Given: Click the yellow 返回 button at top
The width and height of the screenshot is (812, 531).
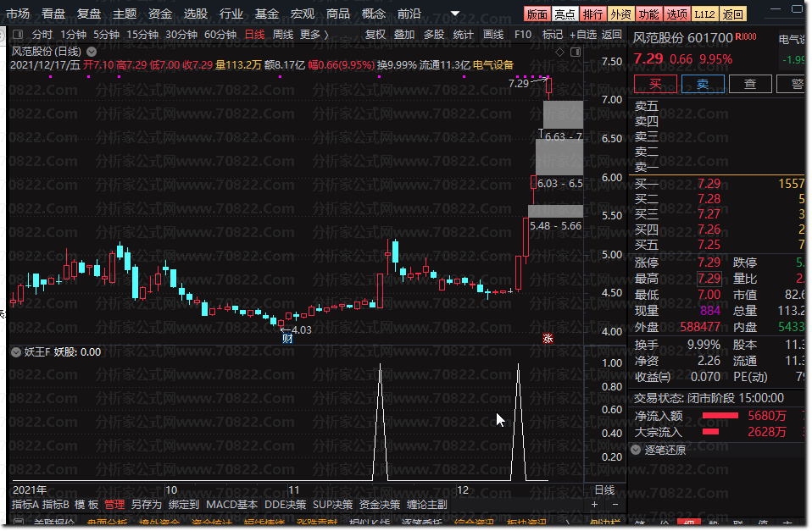Looking at the screenshot, I should [x=733, y=14].
